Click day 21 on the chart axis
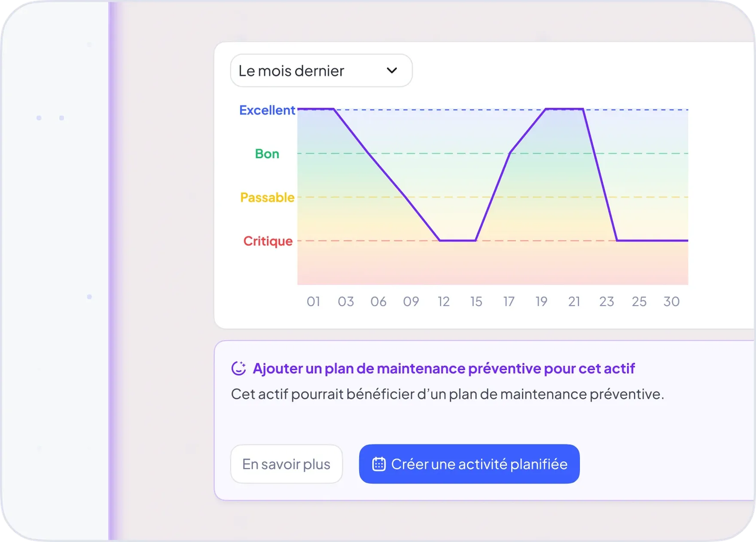The height and width of the screenshot is (542, 756). pos(574,302)
